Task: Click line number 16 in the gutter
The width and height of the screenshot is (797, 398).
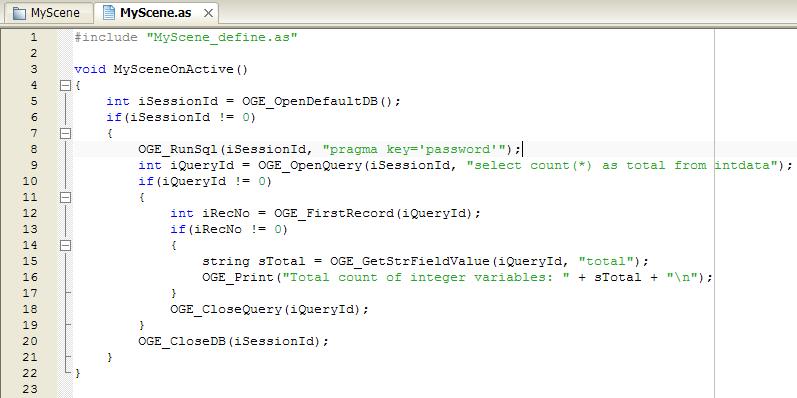Action: pyautogui.click(x=30, y=277)
